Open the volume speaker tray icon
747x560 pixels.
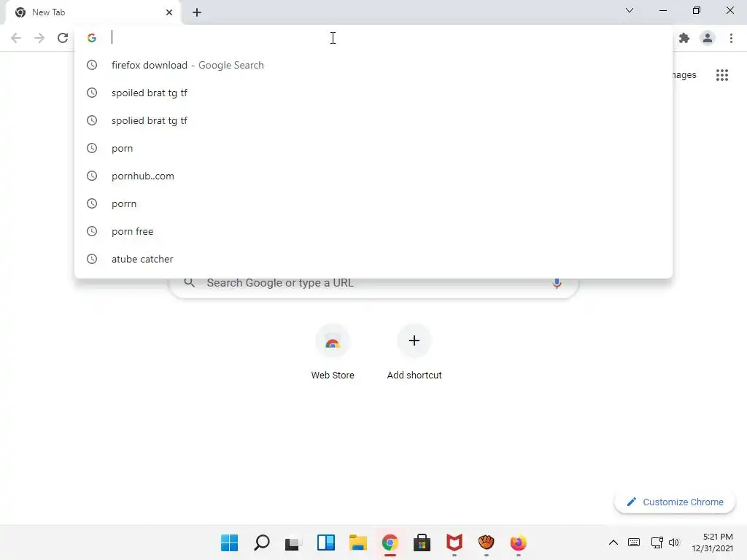673,542
